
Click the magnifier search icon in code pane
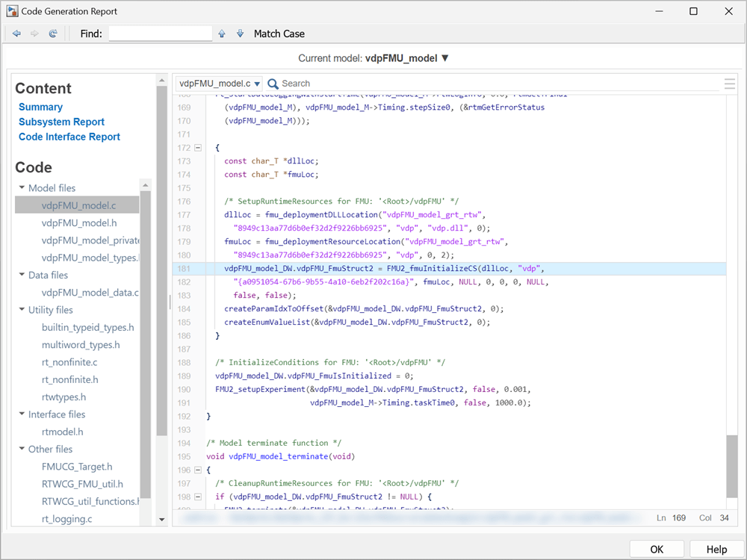point(273,84)
